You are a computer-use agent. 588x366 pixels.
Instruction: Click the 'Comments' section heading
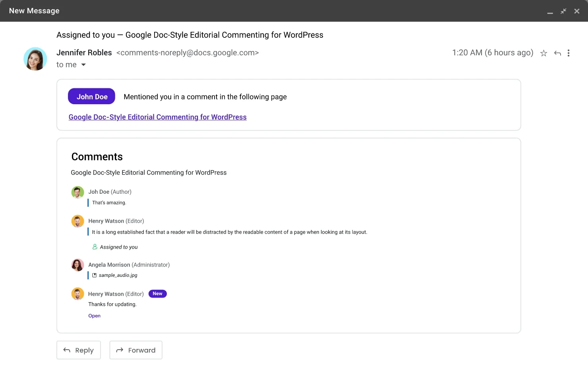(97, 157)
